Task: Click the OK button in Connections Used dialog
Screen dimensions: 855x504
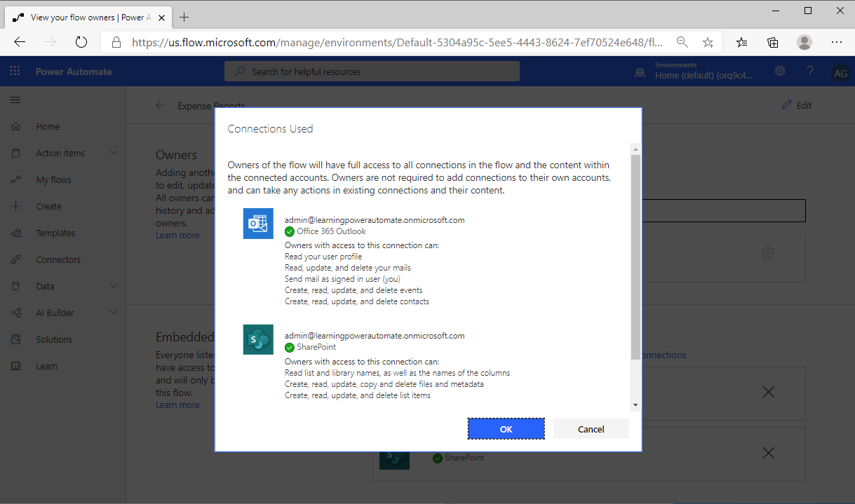Action: point(506,429)
